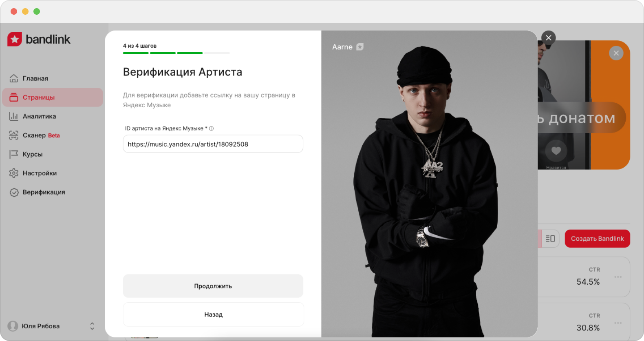644x341 pixels.
Task: Open the Главная home icon
Action: click(x=14, y=78)
